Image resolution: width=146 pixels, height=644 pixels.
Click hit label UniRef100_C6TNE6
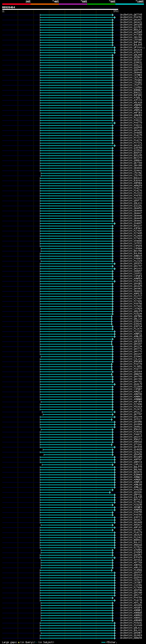pos(131,75)
